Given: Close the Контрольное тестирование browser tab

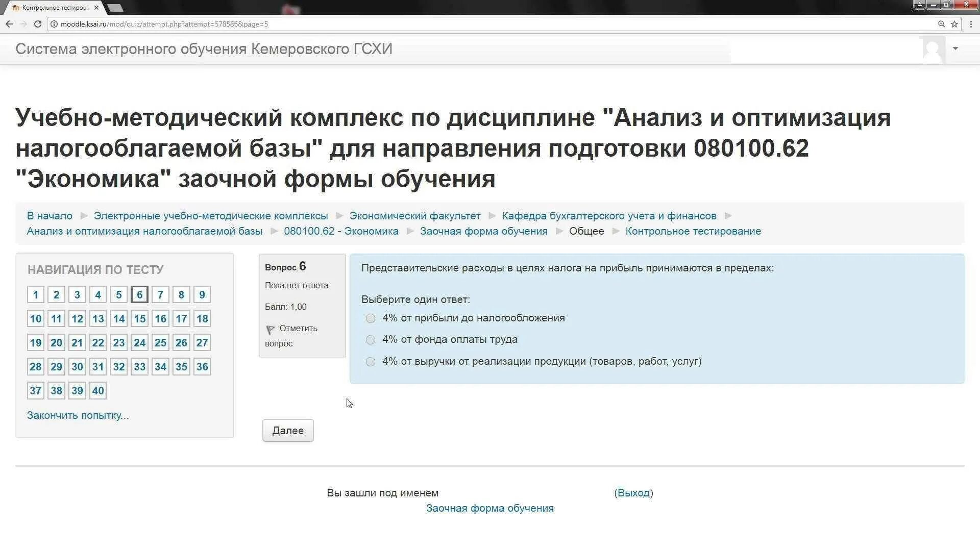Looking at the screenshot, I should [96, 8].
